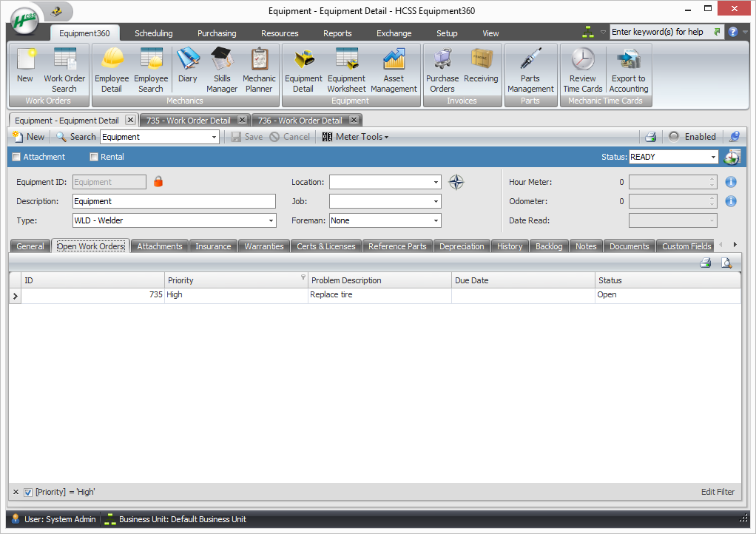Image resolution: width=756 pixels, height=534 pixels.
Task: Click the Odometer info icon
Action: [x=731, y=201]
